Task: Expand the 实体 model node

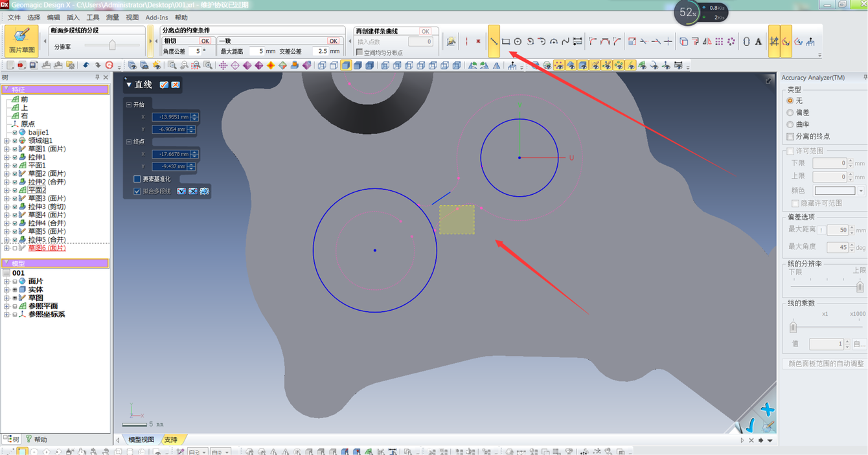Action: click(6, 289)
